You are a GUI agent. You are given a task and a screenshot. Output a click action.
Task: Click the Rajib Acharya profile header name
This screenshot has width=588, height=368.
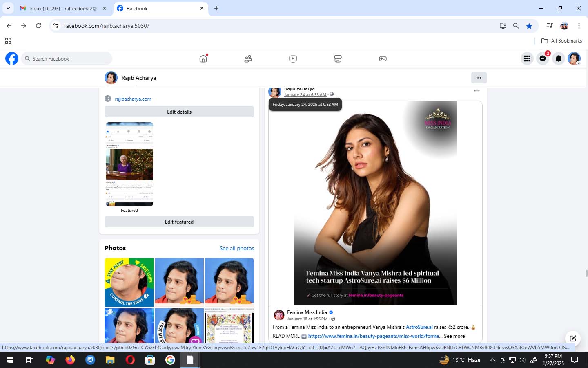coord(138,78)
